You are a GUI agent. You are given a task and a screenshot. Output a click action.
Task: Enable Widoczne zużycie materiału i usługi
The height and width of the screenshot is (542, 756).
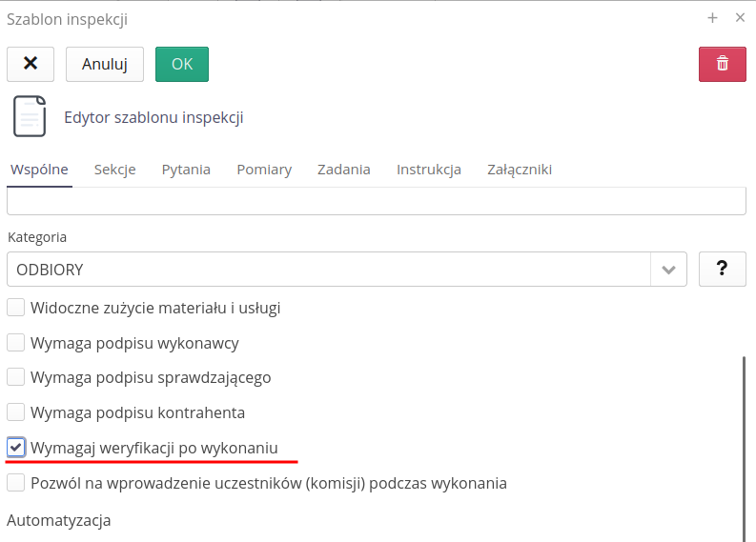15,308
